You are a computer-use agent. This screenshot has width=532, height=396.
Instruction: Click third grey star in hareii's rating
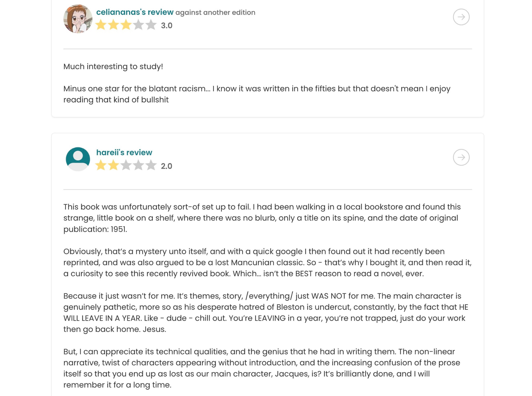coord(126,166)
